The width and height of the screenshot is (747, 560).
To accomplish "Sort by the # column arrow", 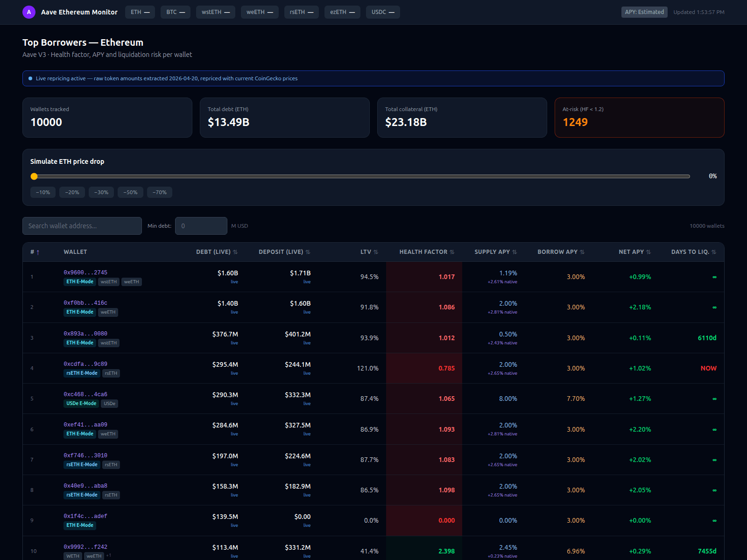I will [x=38, y=252].
